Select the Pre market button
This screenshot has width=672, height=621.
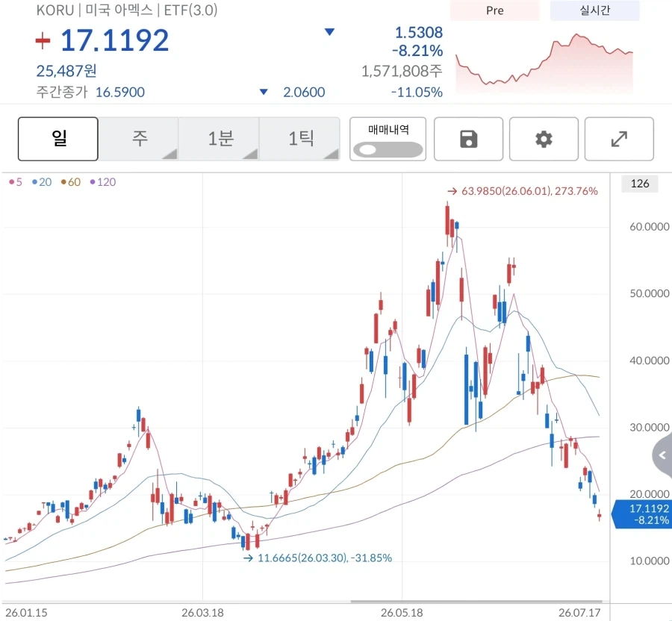pos(494,10)
